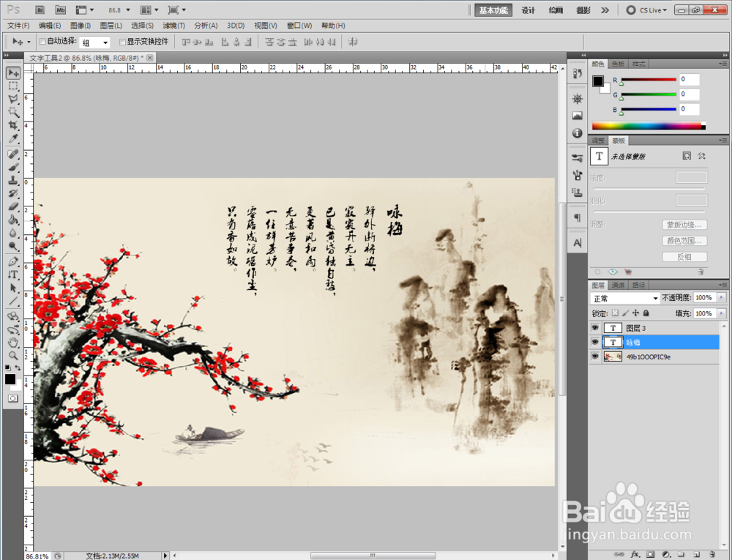Swap foreground and background colors
Screen dimensions: 732x560
18,367
